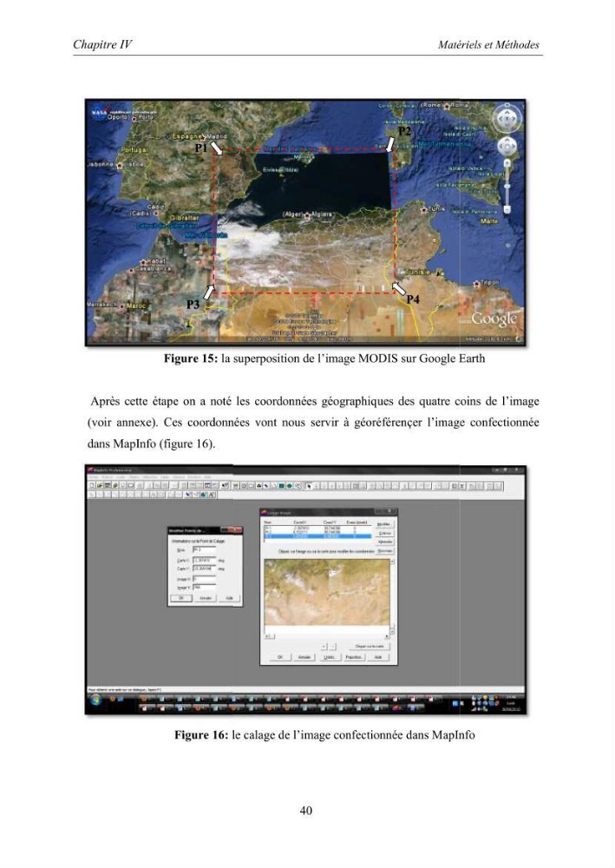Click OK in the Modifier Point de Calage dialog
Screen dimensions: 615x868
(x=180, y=598)
